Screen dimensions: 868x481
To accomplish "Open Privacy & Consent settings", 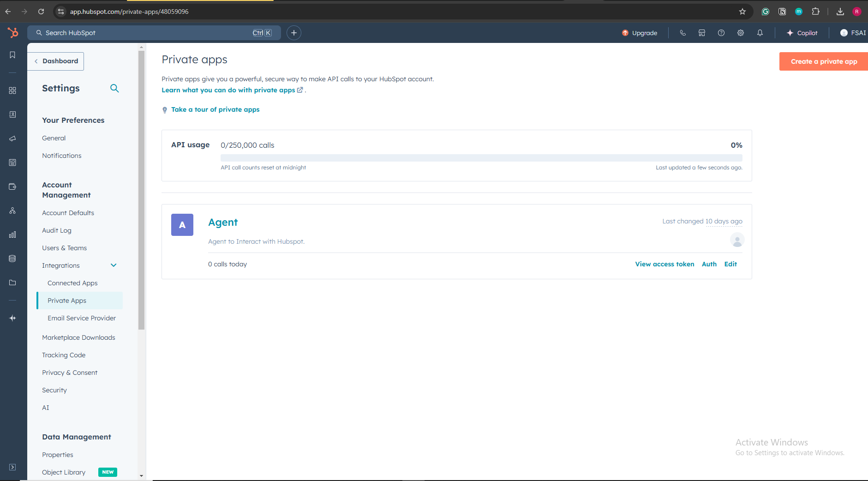I will point(70,373).
